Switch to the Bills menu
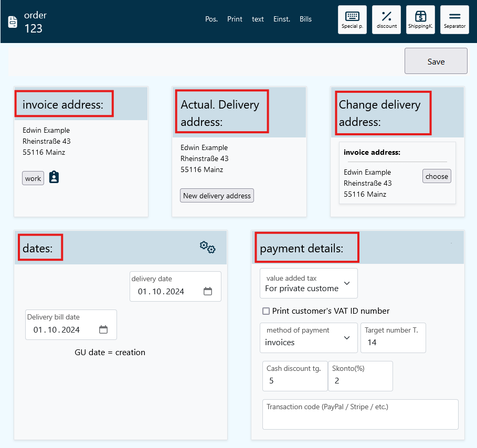477x448 pixels. [x=305, y=19]
